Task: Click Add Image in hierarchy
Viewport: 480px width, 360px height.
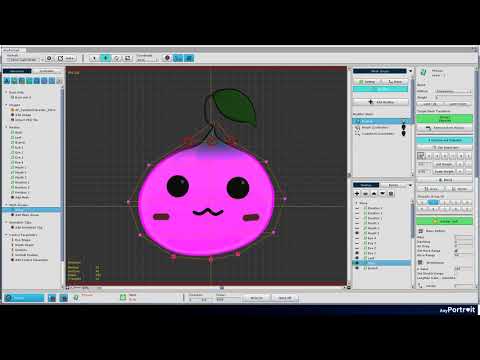Action: (x=23, y=115)
